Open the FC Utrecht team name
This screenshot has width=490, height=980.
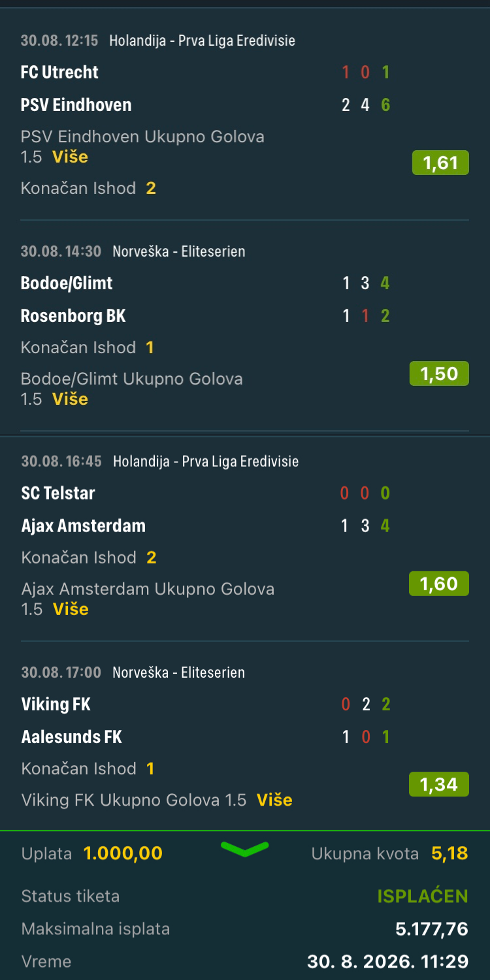point(59,72)
